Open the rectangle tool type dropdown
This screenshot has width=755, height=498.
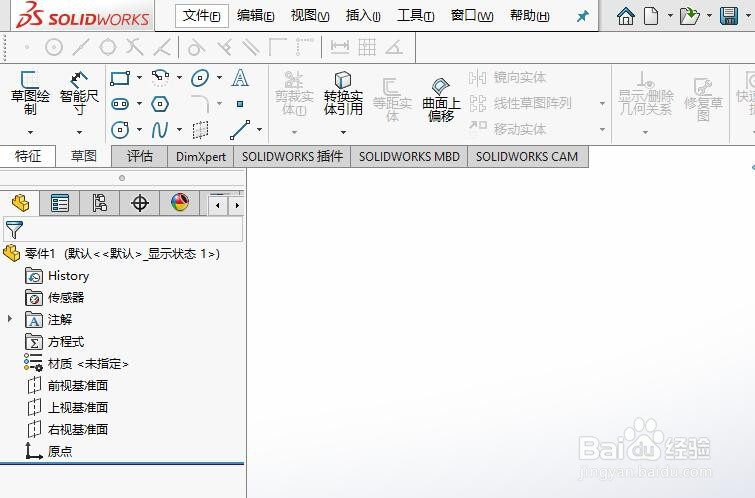point(139,78)
